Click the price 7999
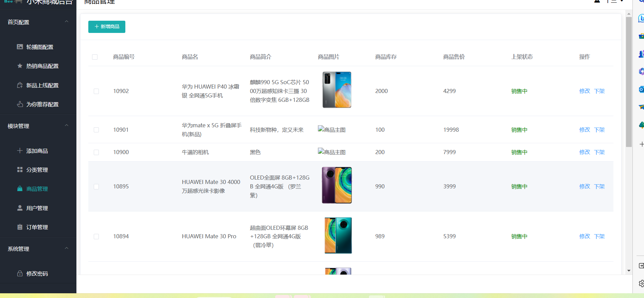The width and height of the screenshot is (644, 298). pos(449,152)
